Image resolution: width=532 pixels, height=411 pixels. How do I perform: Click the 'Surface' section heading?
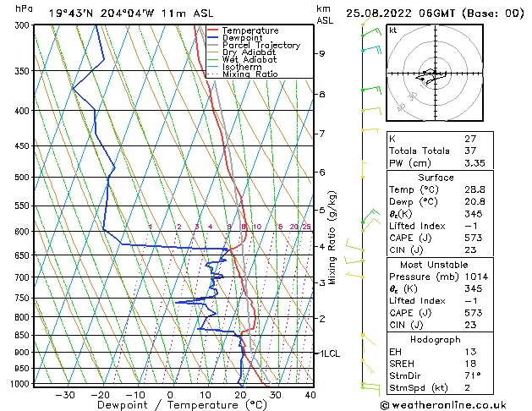[x=436, y=178]
